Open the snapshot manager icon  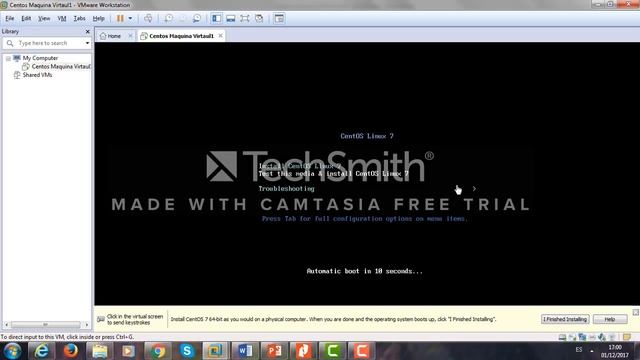[197, 18]
